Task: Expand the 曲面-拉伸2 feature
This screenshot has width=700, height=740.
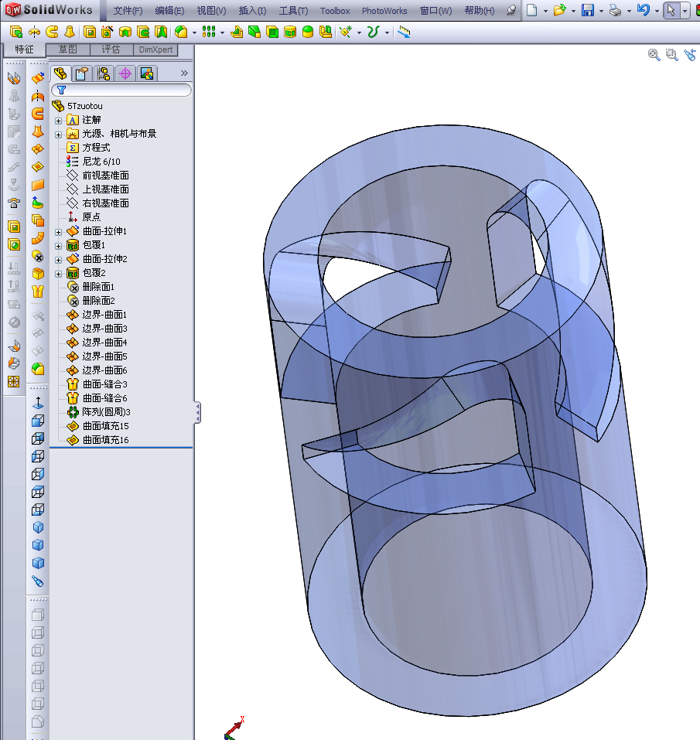Action: (x=59, y=260)
